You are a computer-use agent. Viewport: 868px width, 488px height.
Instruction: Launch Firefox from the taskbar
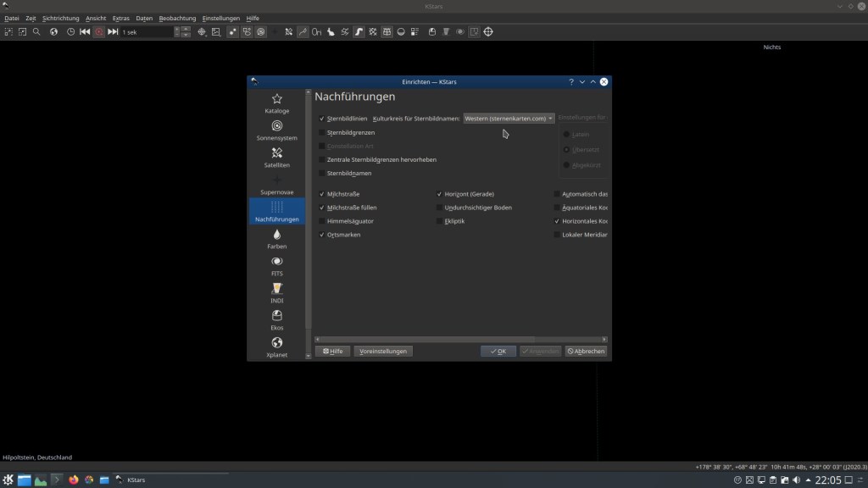pos(74,480)
